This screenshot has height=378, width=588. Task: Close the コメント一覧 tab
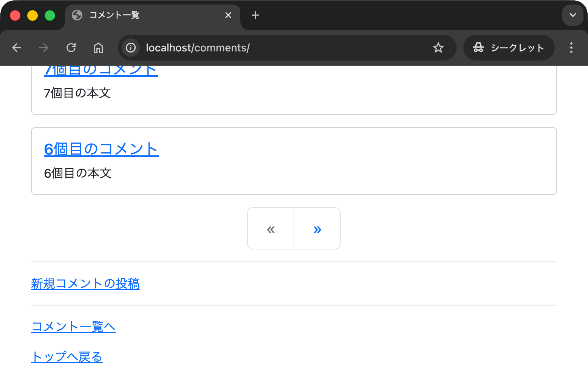(228, 15)
